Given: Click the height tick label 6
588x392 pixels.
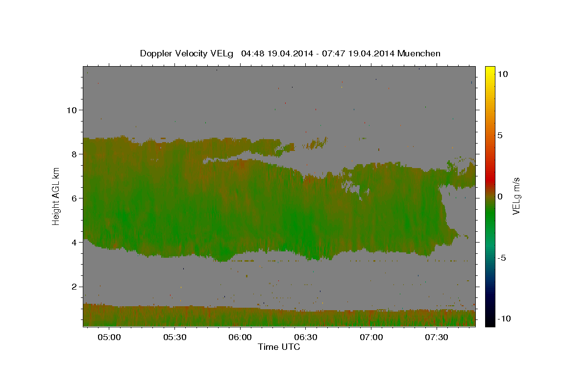Looking at the screenshot, I should click(x=74, y=198).
